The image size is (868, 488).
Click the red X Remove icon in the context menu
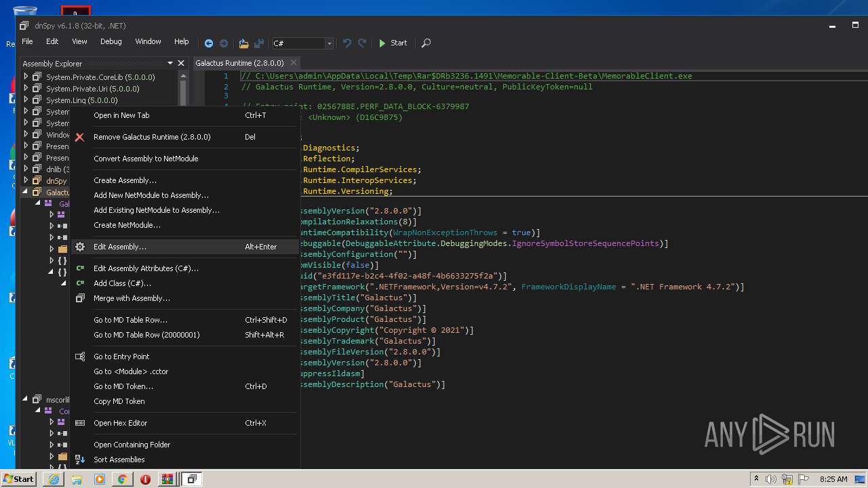(x=79, y=137)
